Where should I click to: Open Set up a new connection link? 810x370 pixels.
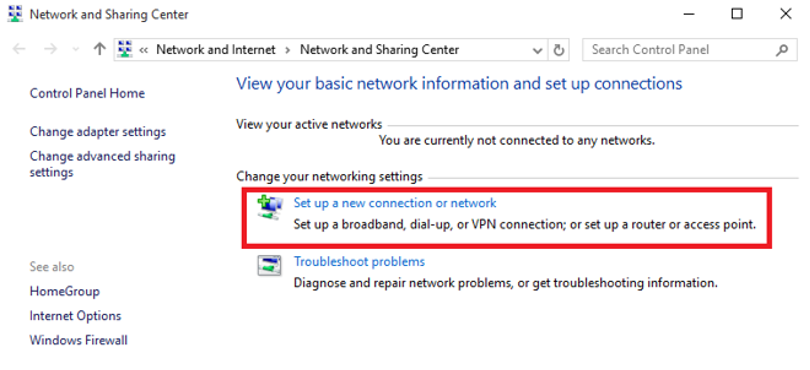(395, 203)
